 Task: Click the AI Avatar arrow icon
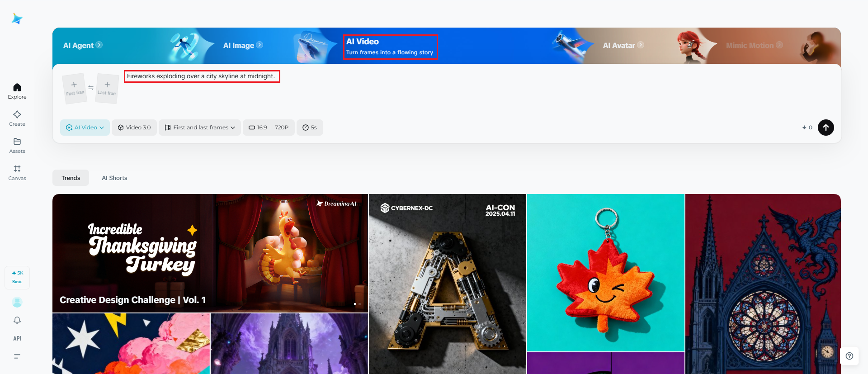(x=641, y=45)
